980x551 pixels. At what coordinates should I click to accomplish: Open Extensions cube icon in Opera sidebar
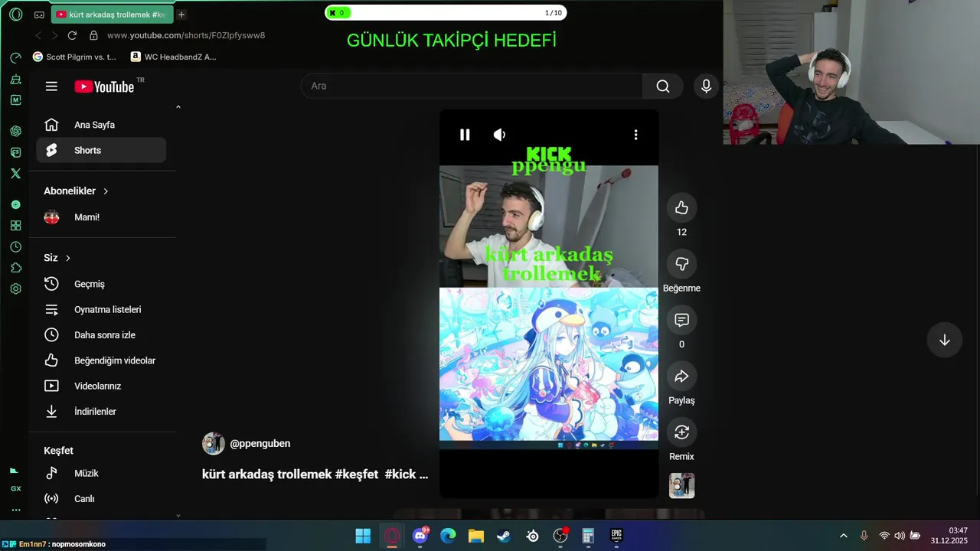tap(15, 268)
